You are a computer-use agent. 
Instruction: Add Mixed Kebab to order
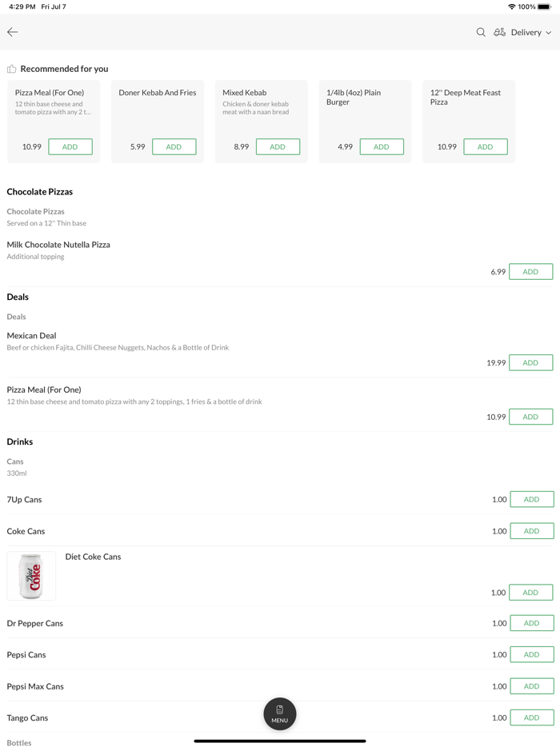[278, 146]
